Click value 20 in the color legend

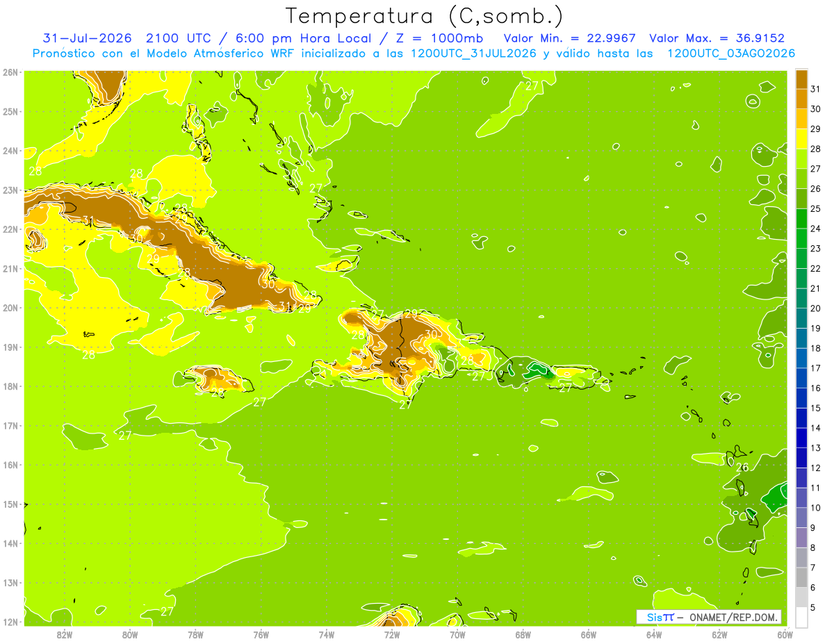[816, 308]
